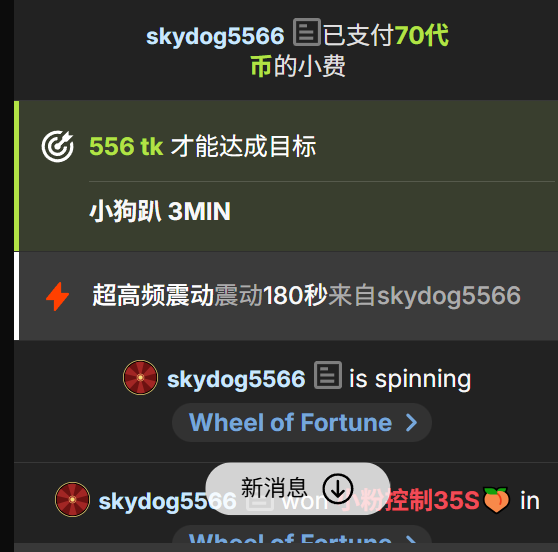Viewport: 558px width, 552px height.
Task: Click skydog5566 in the vibration notification
Action: pyautogui.click(x=449, y=296)
